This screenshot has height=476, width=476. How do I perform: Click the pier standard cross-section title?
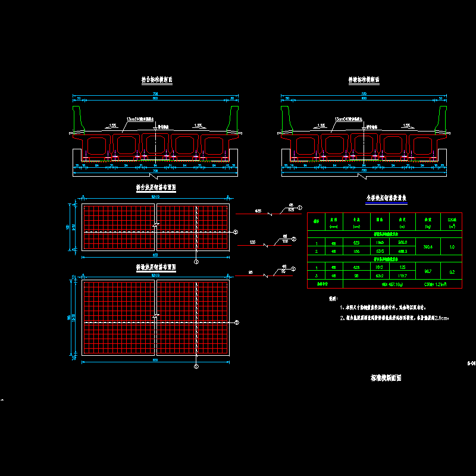point(364,79)
